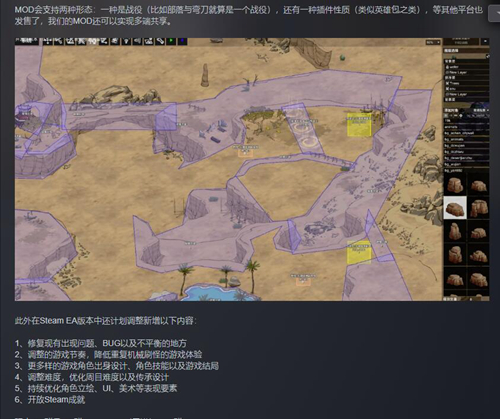Image resolution: width=500 pixels, height=419 pixels.
Task: Click the light bulb icon in toolbar
Action: coord(126,41)
